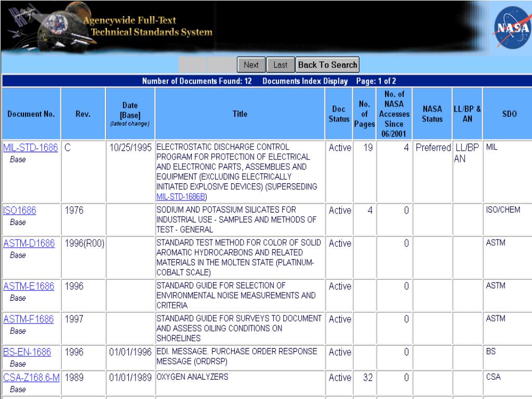Click the Next page button
The image size is (532, 399).
(251, 65)
